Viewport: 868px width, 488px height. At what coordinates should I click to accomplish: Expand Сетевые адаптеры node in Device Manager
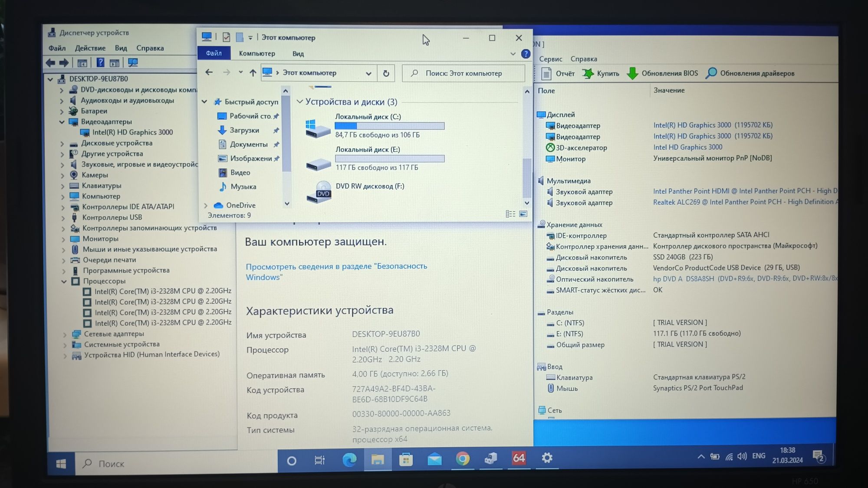coord(65,334)
